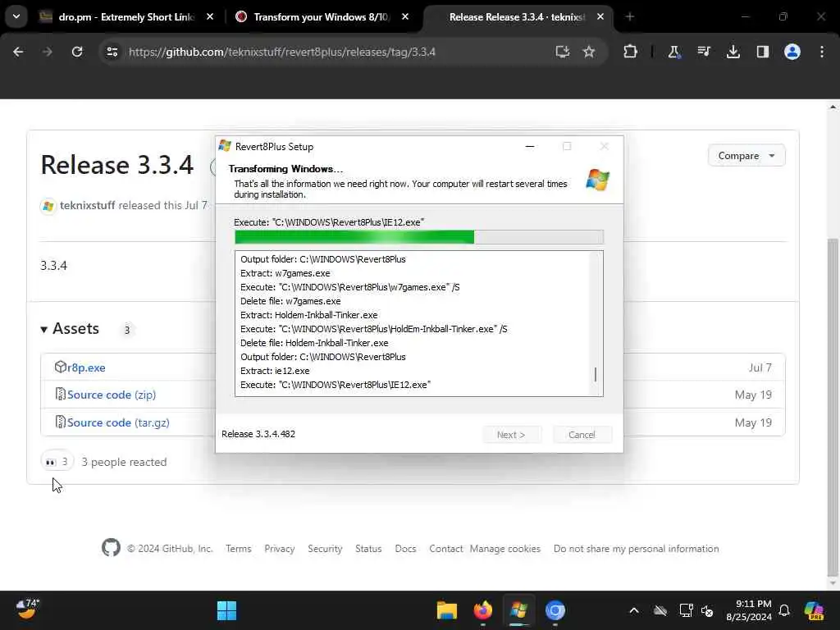The width and height of the screenshot is (840, 630).
Task: Reload the GitHub release page
Action: pos(77,52)
